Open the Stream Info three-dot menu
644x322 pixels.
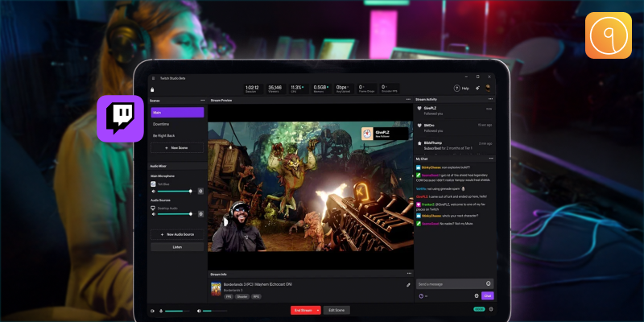409,274
